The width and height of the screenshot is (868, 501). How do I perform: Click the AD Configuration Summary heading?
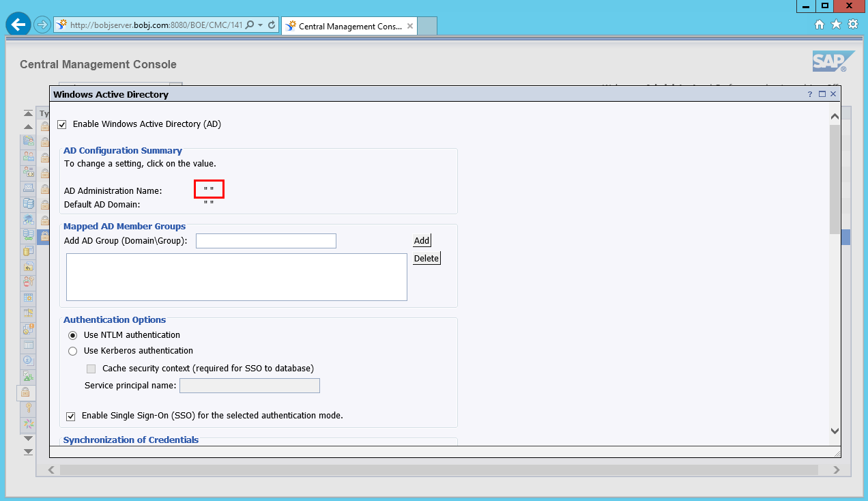pos(123,150)
